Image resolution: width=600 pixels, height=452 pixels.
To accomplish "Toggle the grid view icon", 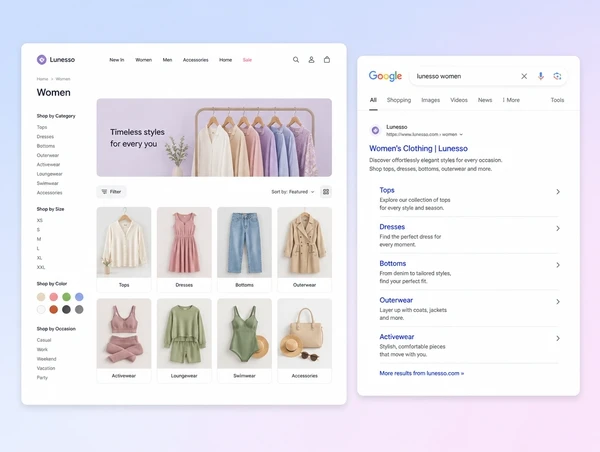I will tap(326, 192).
